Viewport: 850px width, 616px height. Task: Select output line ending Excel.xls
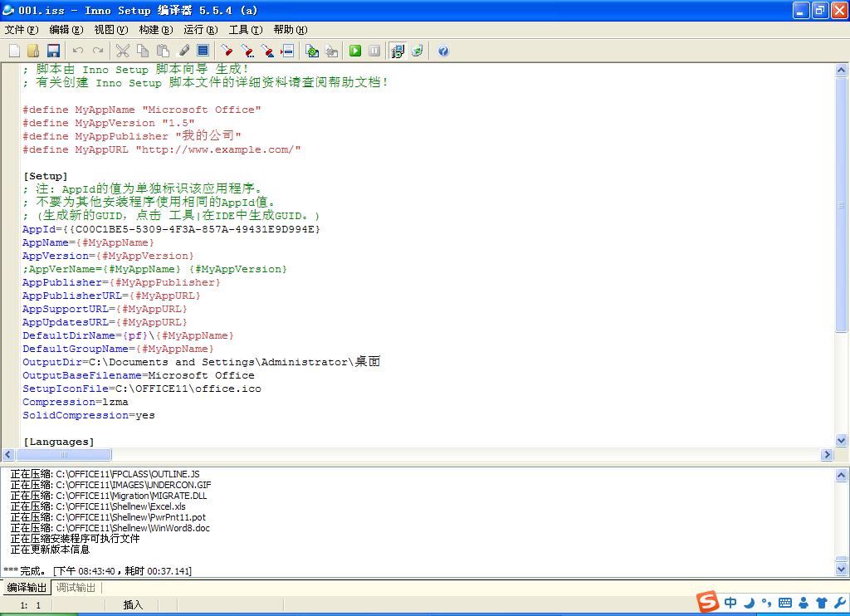[x=98, y=506]
